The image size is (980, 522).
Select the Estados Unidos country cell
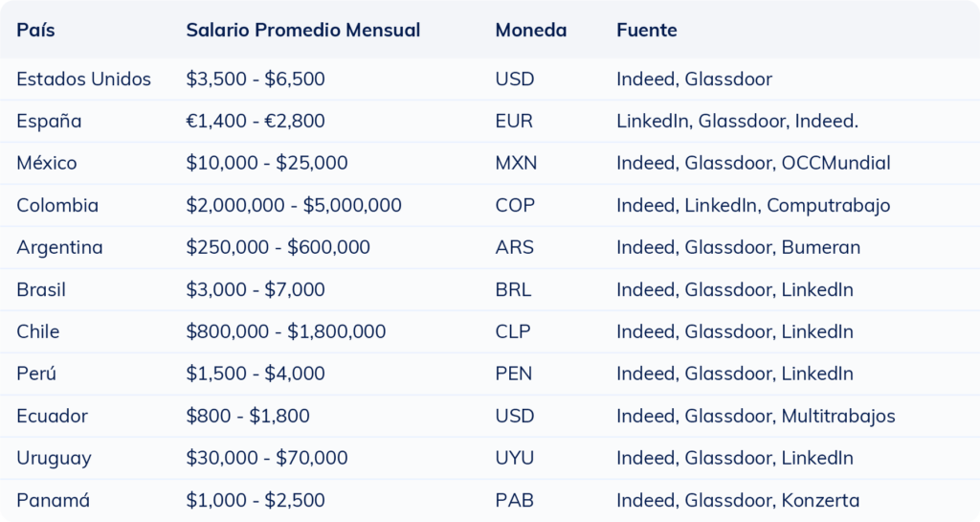pyautogui.click(x=83, y=79)
